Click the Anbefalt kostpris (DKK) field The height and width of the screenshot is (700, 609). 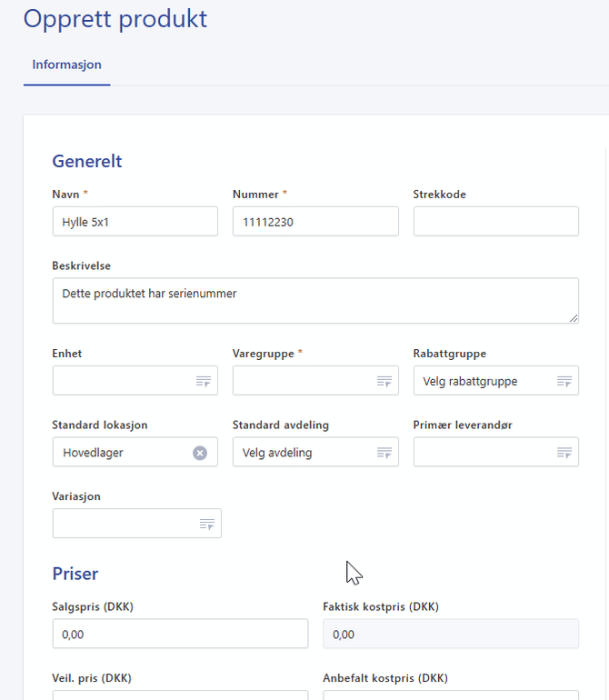click(x=451, y=695)
